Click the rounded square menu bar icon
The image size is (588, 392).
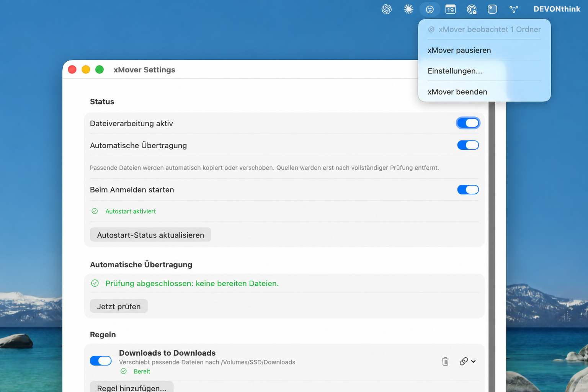point(492,9)
